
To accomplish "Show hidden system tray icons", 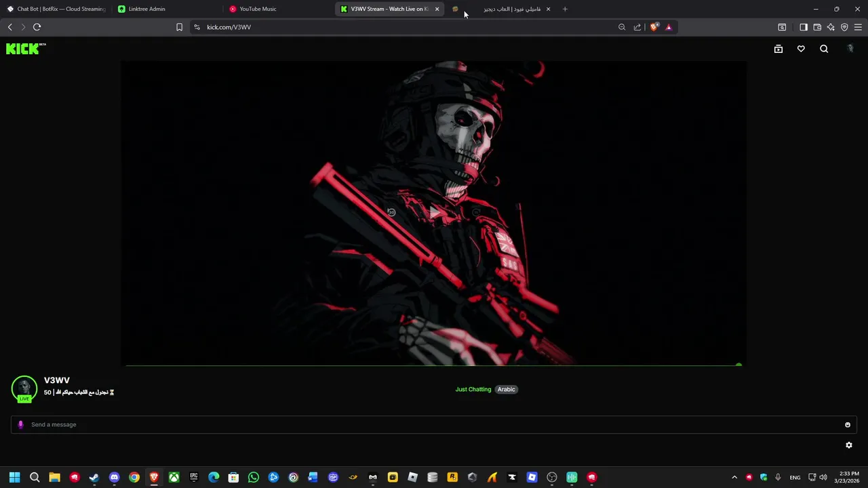I will [734, 477].
